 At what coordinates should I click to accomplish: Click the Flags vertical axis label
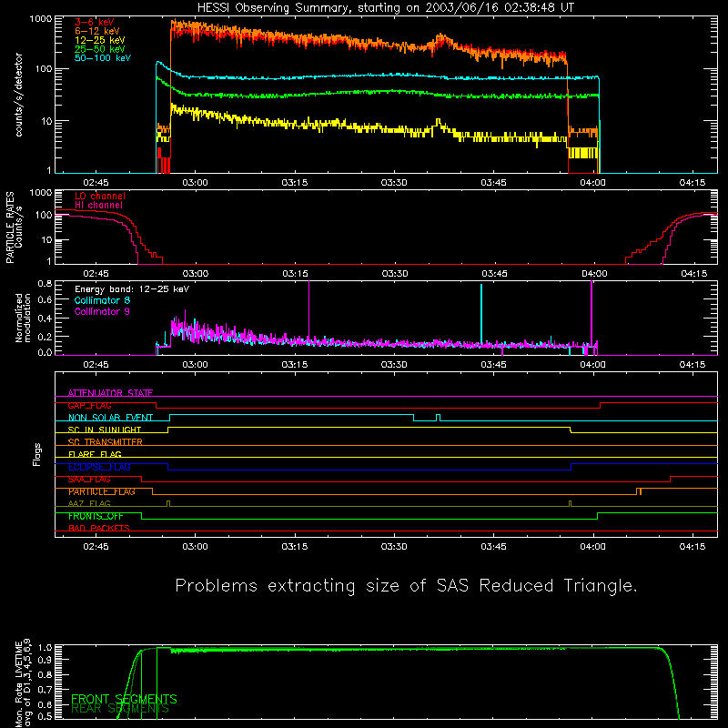[x=37, y=454]
